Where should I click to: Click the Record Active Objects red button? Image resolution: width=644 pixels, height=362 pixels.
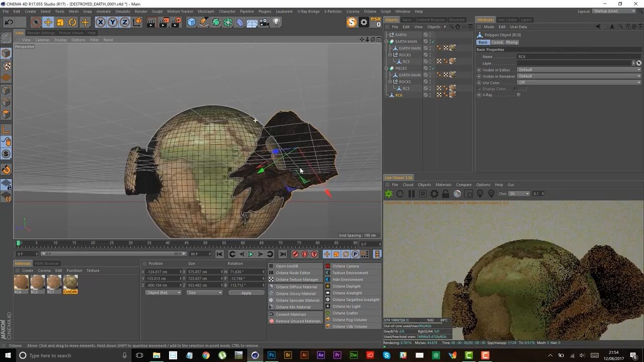[295, 254]
